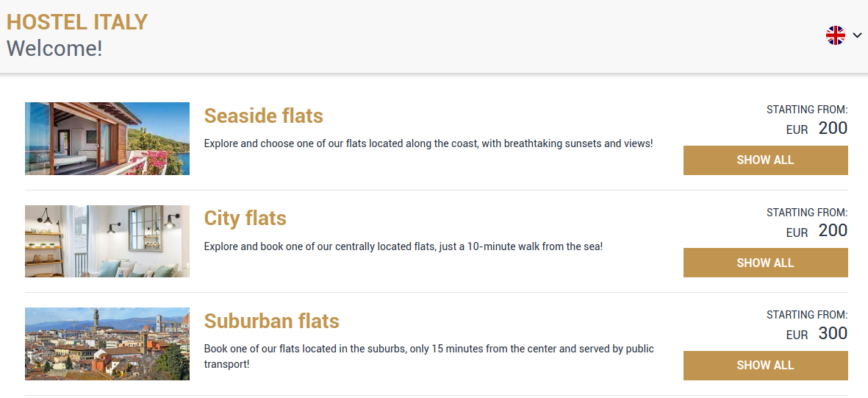
Task: Click the UK flag language icon
Action: [x=836, y=35]
